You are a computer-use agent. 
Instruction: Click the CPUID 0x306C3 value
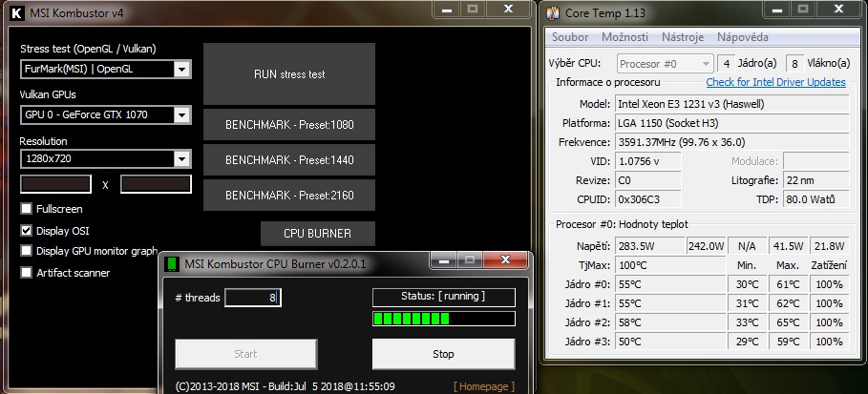point(647,199)
